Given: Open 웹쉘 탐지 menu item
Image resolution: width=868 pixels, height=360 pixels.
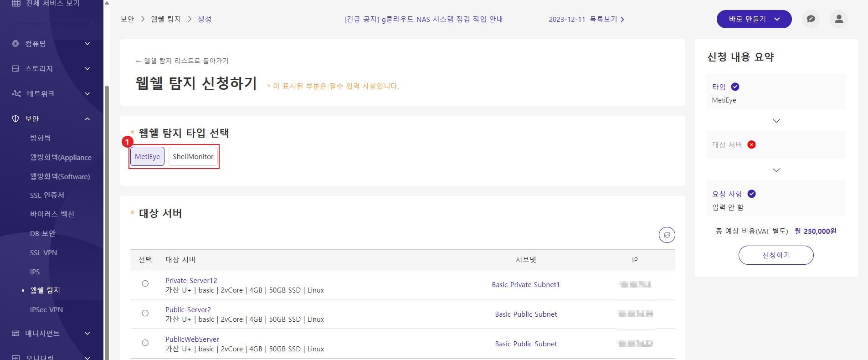Looking at the screenshot, I should 45,290.
